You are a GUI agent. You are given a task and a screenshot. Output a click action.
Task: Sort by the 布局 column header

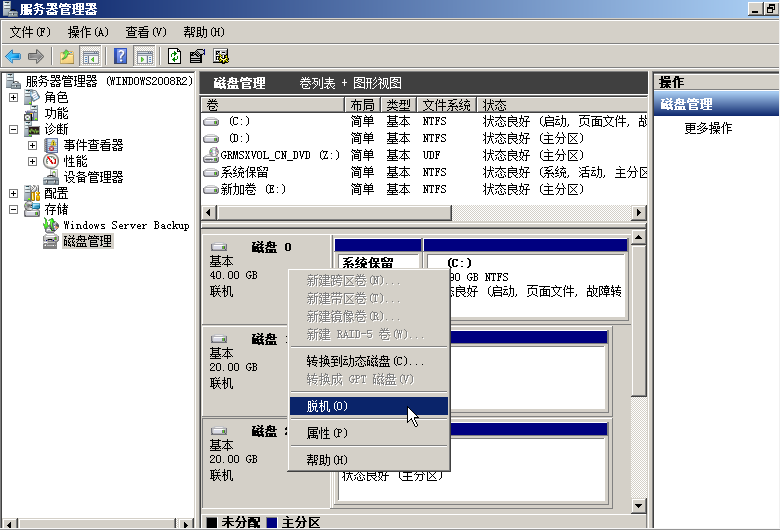[x=363, y=105]
